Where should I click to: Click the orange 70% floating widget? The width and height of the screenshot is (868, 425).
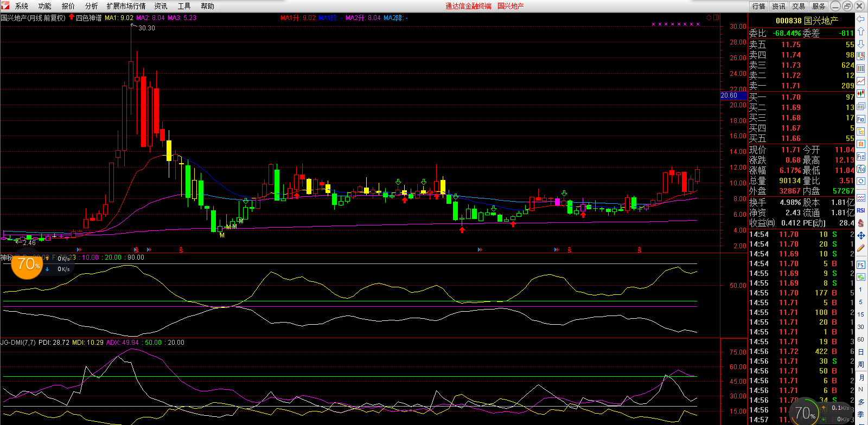coord(27,265)
